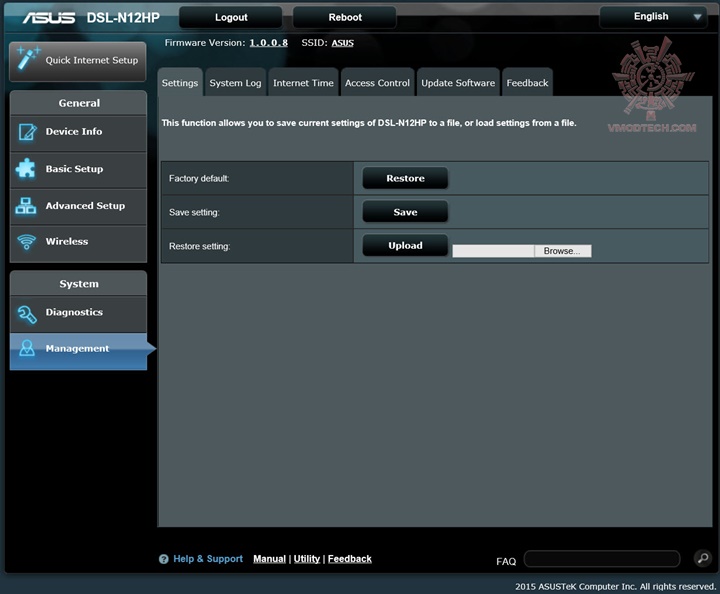Open the footer Feedback link
720x594 pixels.
(x=349, y=559)
